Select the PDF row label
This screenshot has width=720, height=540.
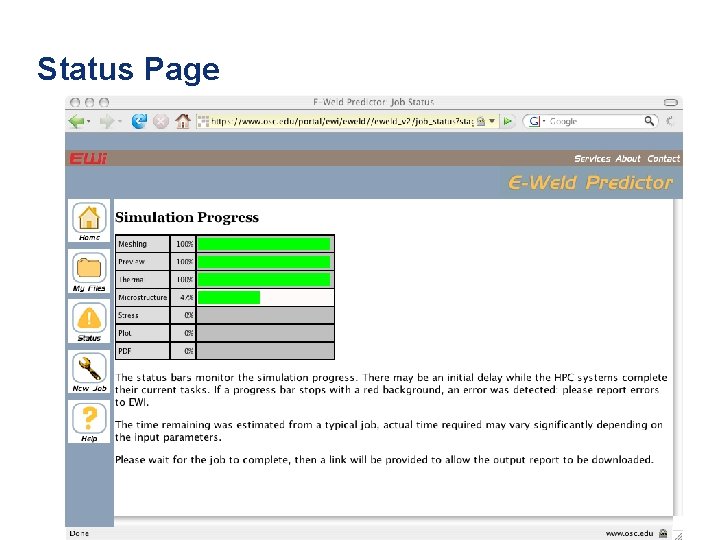click(x=142, y=351)
